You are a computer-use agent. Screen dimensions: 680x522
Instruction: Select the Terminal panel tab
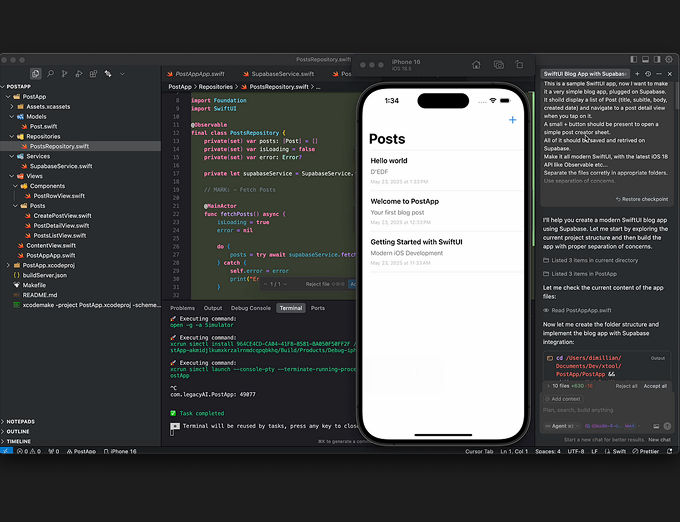[291, 308]
